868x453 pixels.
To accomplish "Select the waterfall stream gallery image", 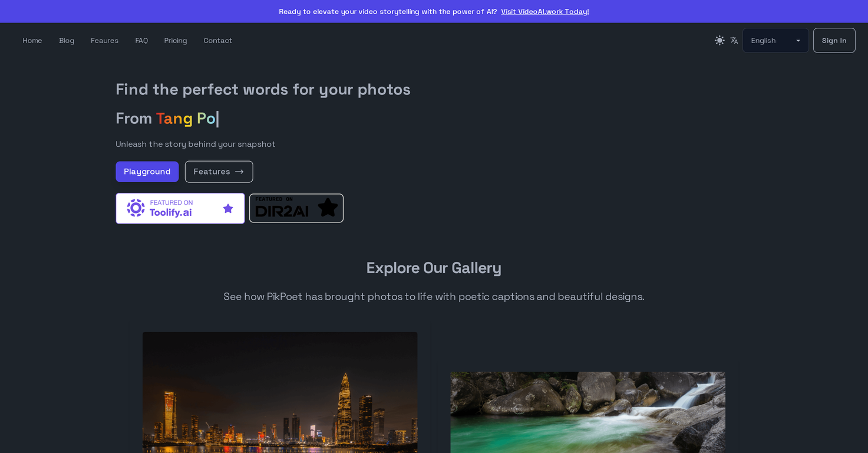I will pos(588,412).
